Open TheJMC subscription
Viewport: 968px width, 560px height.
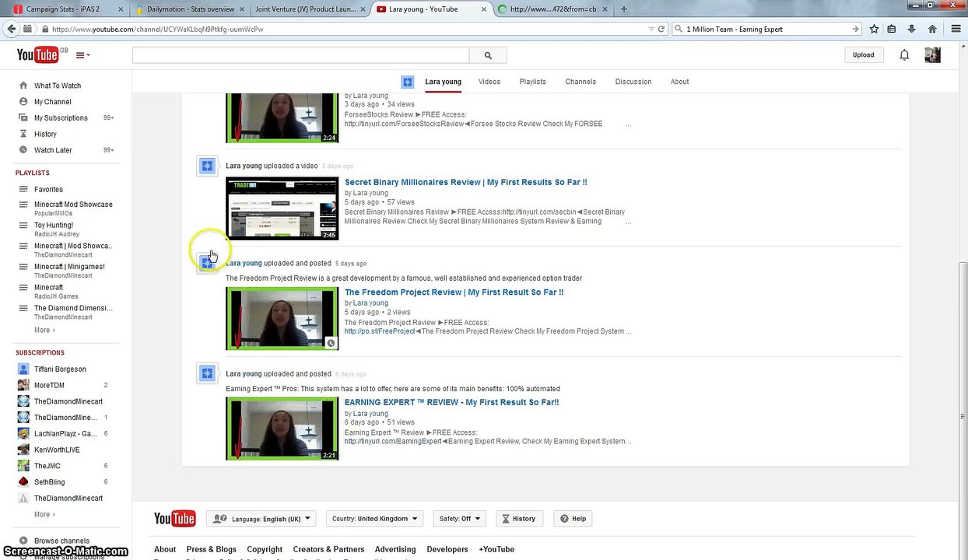(x=47, y=466)
